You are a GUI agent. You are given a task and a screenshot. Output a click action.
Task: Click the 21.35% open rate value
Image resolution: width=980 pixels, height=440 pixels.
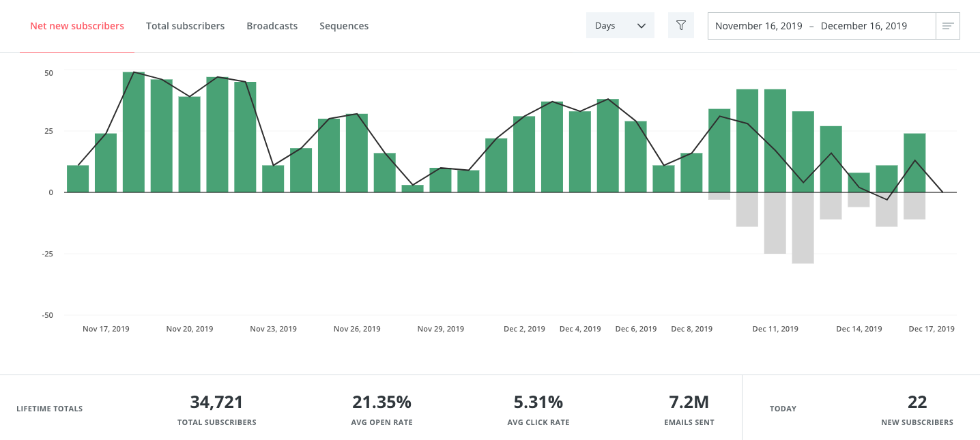381,402
